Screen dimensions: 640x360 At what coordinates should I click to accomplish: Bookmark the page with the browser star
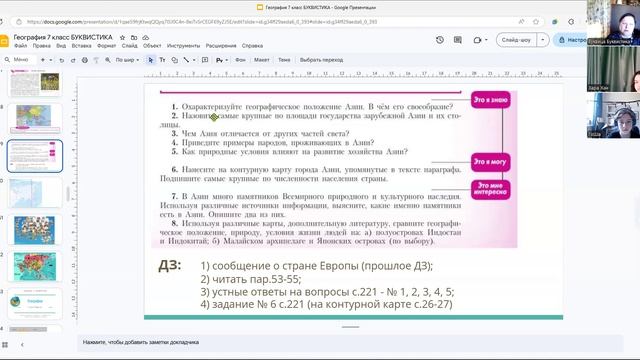[x=536, y=22]
